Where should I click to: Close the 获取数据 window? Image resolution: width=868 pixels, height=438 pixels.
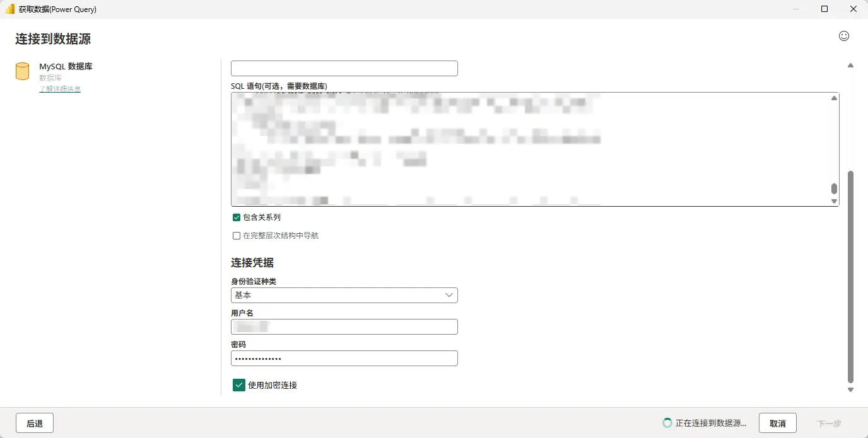tap(853, 9)
